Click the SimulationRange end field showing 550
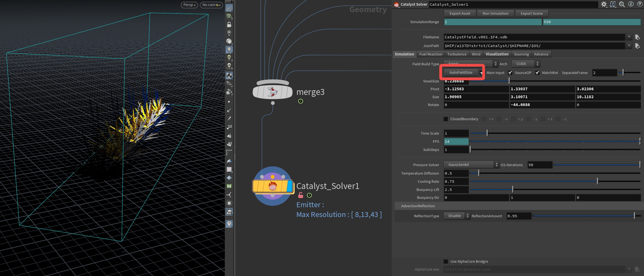The width and height of the screenshot is (644, 276). [592, 22]
